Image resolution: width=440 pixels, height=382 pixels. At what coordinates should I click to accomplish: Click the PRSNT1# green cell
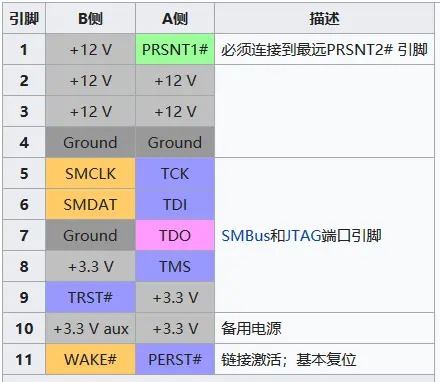pyautogui.click(x=175, y=49)
